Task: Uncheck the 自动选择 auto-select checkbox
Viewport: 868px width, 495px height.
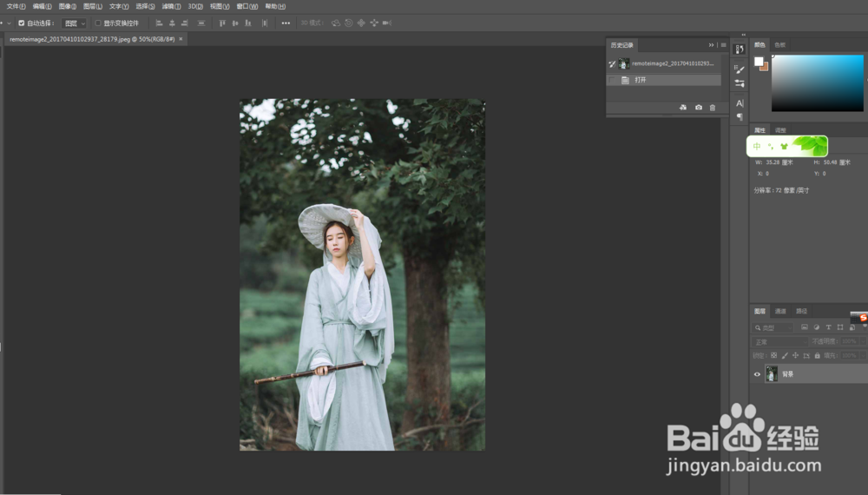Action: point(22,23)
